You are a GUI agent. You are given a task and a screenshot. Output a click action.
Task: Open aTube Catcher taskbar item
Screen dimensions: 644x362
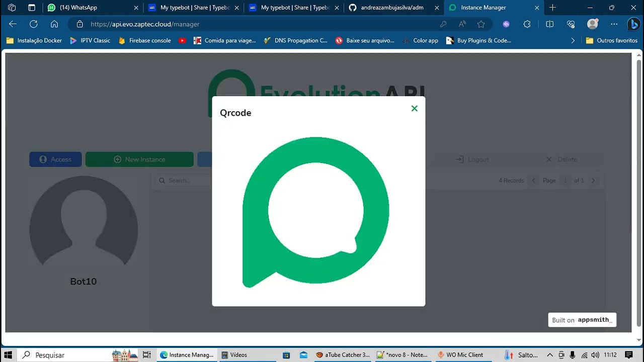[343, 355]
